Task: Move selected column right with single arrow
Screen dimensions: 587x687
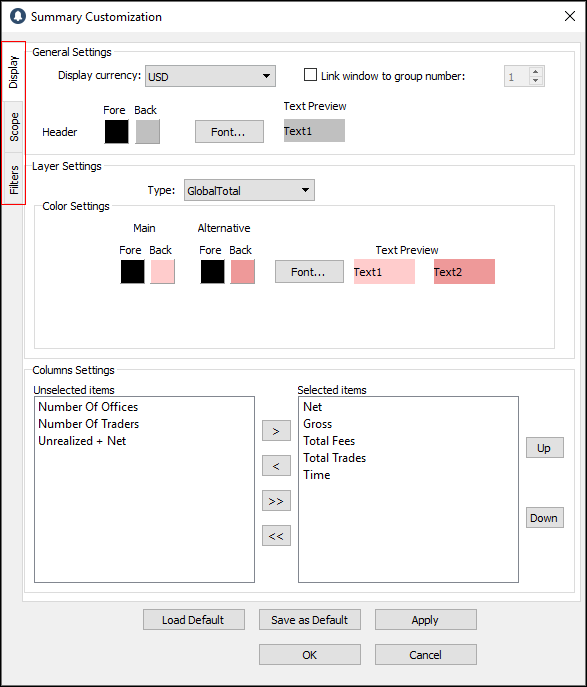Action: click(x=276, y=431)
